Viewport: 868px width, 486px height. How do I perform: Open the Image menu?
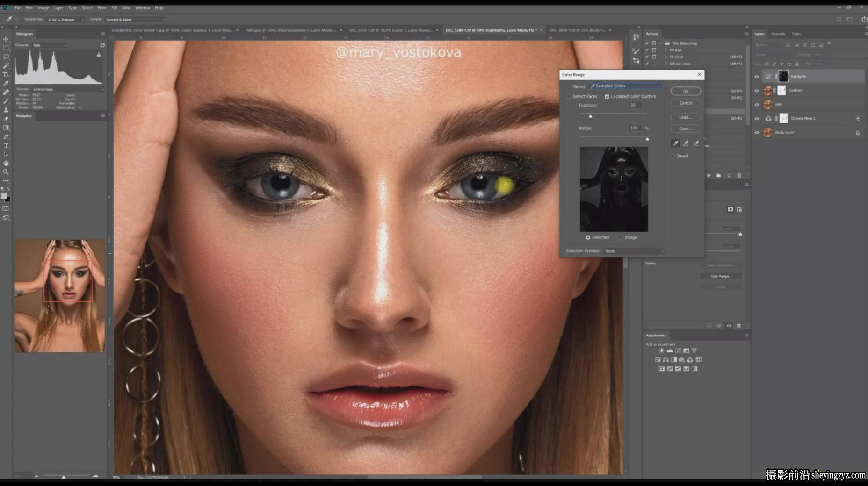(x=43, y=8)
